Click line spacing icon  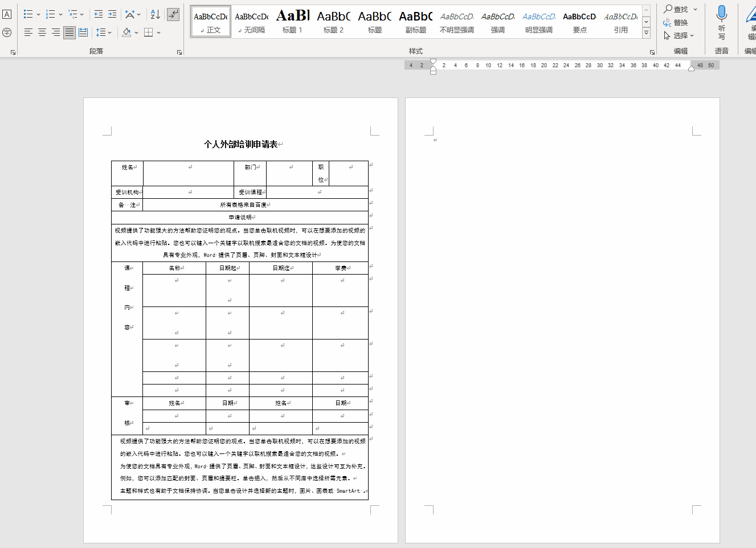tap(100, 32)
